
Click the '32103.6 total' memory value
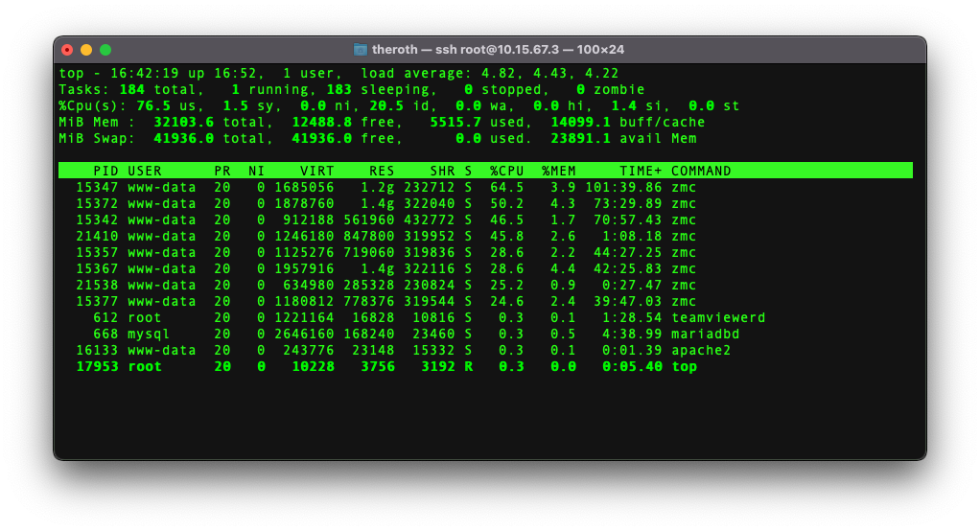pos(209,122)
